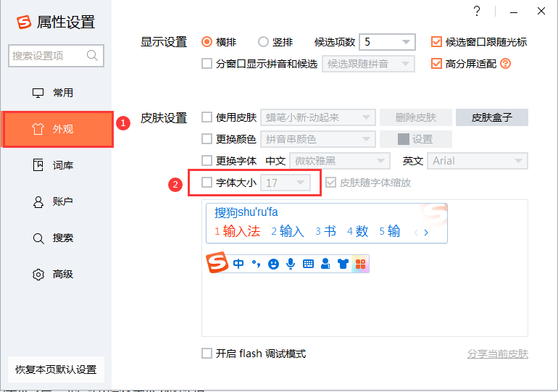Open the English font dropdown Arial
Image resolution: width=558 pixels, height=392 pixels.
pyautogui.click(x=478, y=161)
